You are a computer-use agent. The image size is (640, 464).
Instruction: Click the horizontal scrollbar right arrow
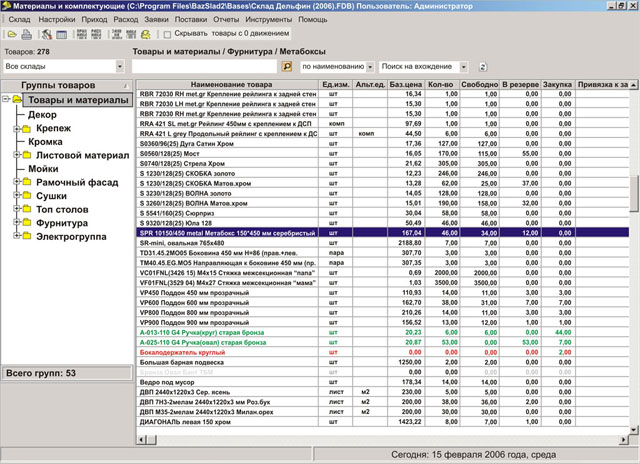point(624,440)
